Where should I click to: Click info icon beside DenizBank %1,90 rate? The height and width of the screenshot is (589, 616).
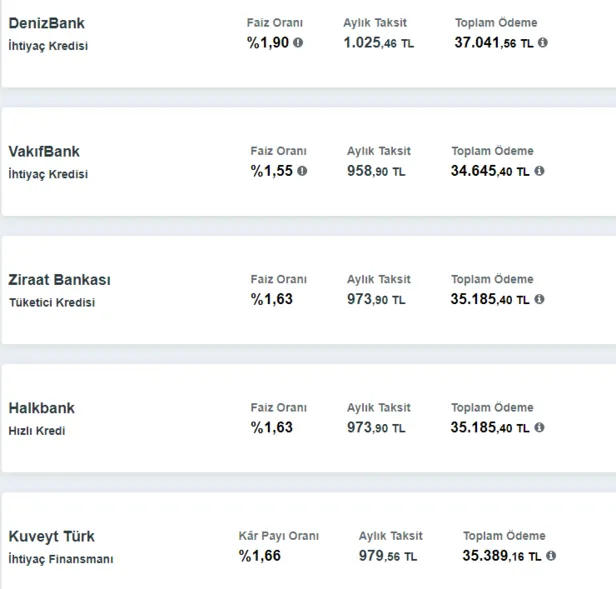click(x=298, y=43)
